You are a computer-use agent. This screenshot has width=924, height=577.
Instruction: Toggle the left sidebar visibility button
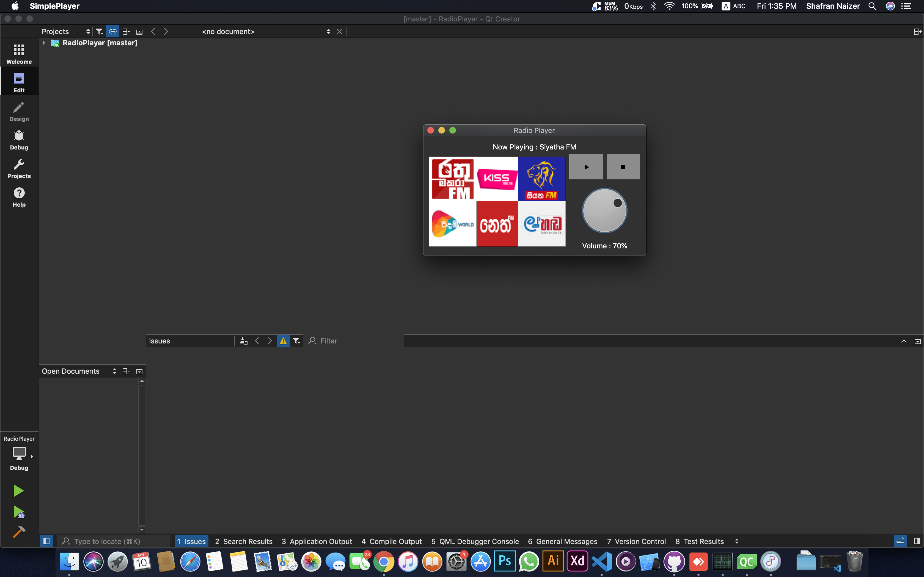pos(46,541)
